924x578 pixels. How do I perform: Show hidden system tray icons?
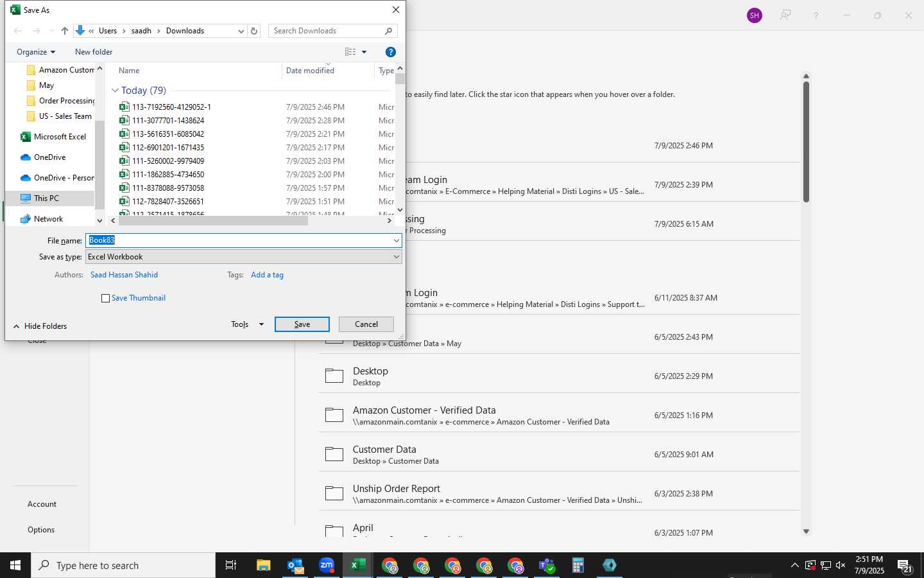click(x=795, y=565)
